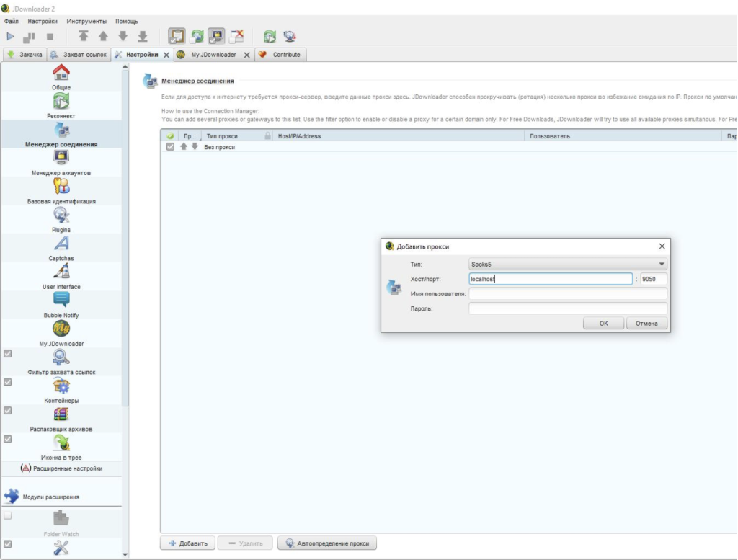Click the move up arrow toolbar icon
738x560 pixels.
coord(103,36)
